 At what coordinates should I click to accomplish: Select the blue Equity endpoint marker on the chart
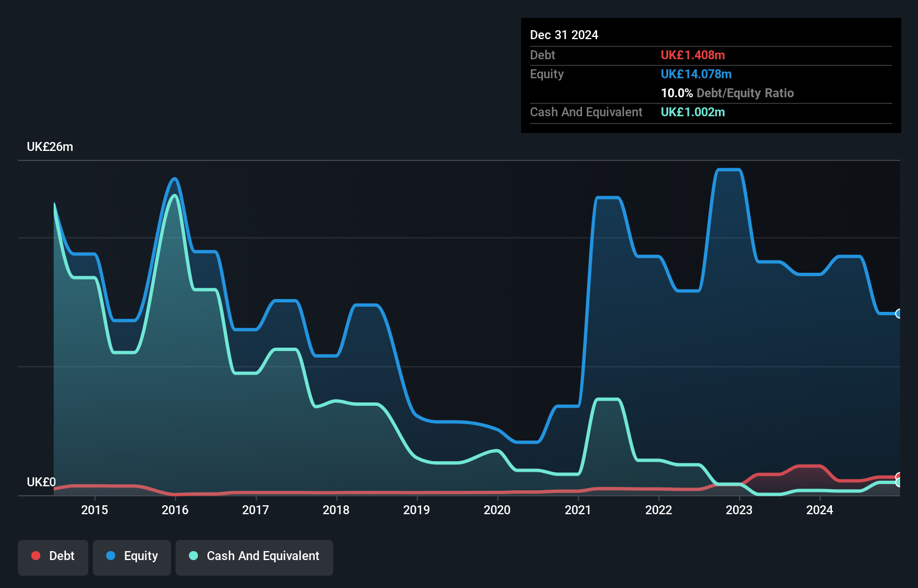(x=898, y=314)
